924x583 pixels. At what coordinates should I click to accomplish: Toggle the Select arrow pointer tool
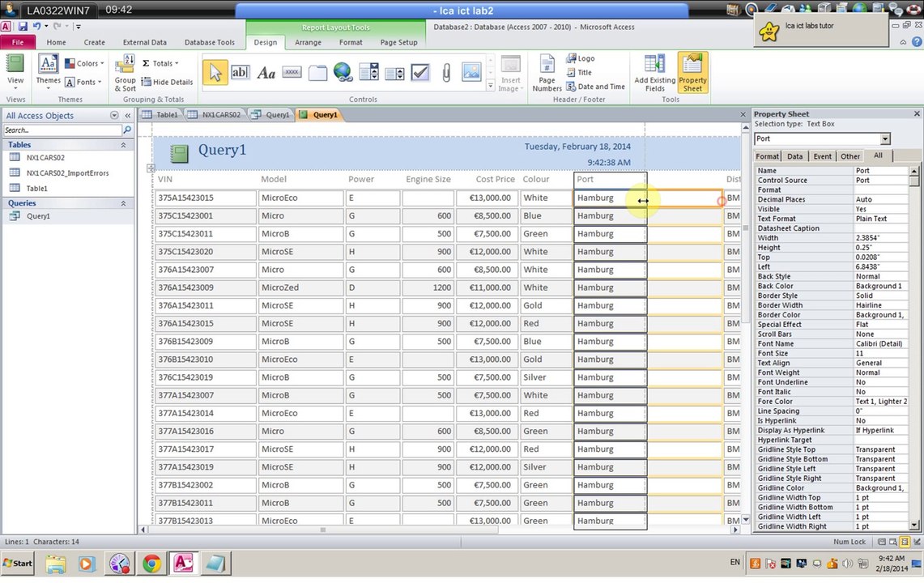point(215,73)
